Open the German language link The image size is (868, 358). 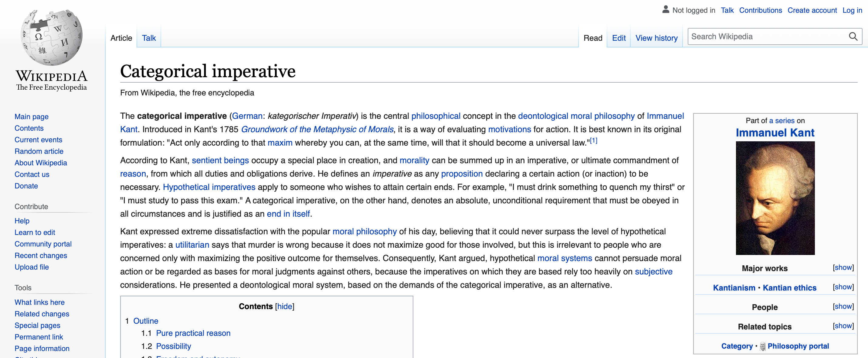(247, 116)
